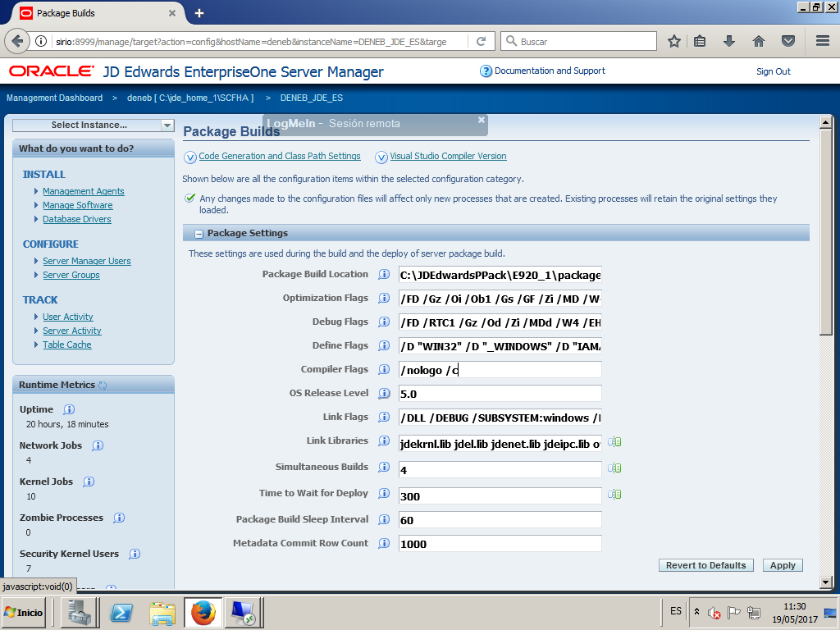Open the Pocket icon in Firefox toolbar
This screenshot has width=840, height=630.
(x=788, y=41)
